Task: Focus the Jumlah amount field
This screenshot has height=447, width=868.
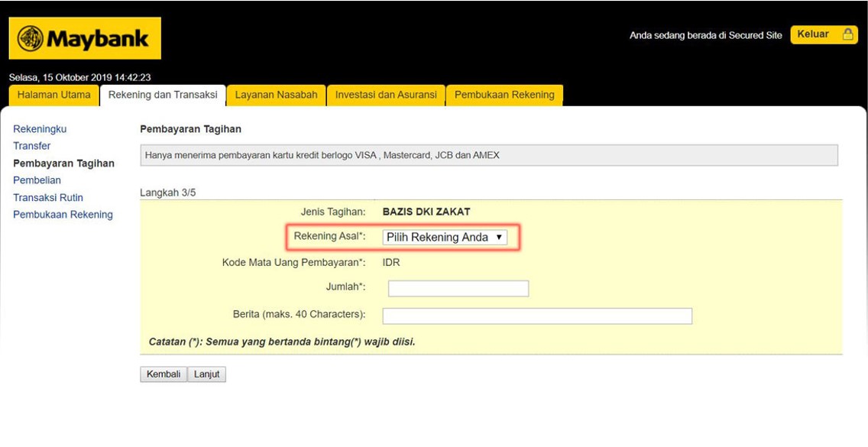Action: pyautogui.click(x=458, y=289)
